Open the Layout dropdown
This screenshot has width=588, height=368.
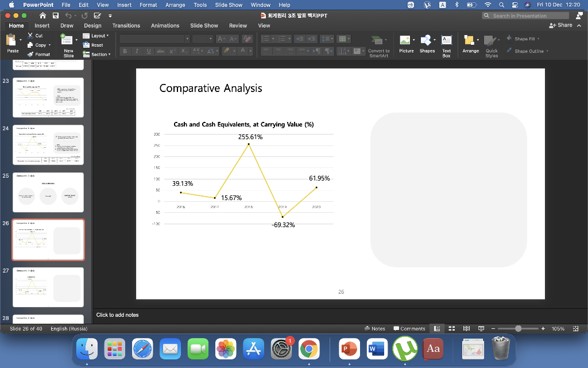pos(96,35)
